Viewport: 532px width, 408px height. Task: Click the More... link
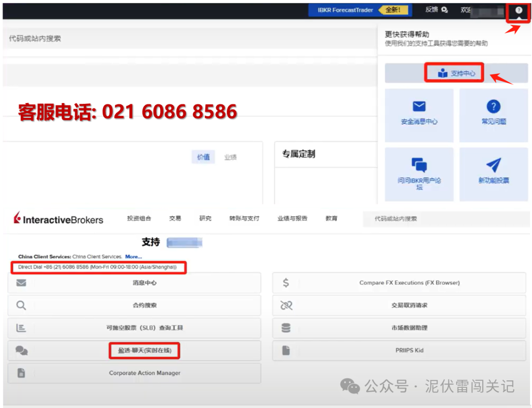pos(133,257)
